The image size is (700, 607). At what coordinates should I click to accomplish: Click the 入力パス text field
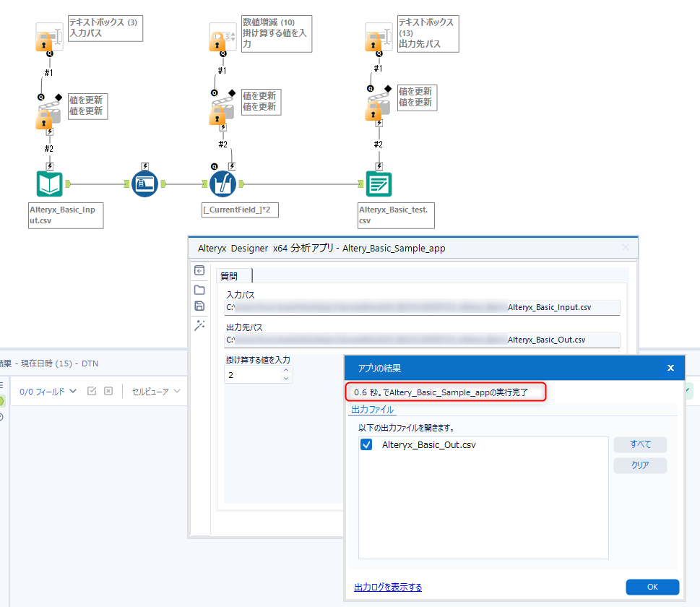point(422,307)
